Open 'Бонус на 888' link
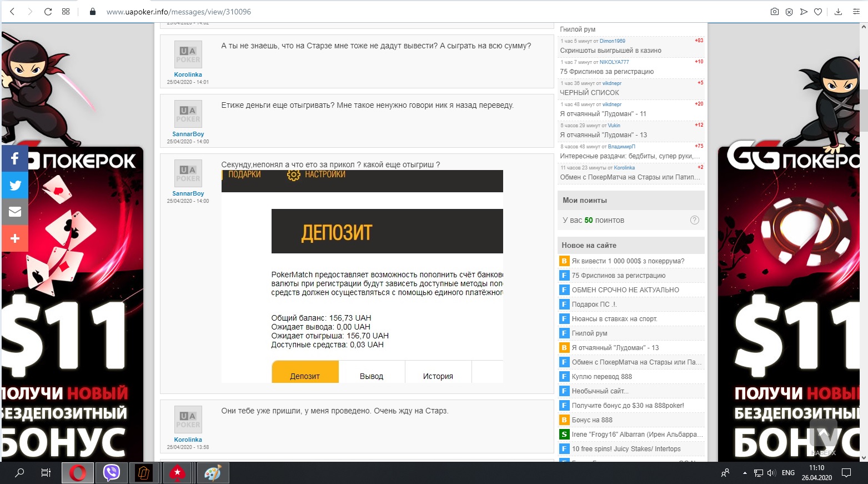Image resolution: width=868 pixels, height=484 pixels. tap(592, 420)
